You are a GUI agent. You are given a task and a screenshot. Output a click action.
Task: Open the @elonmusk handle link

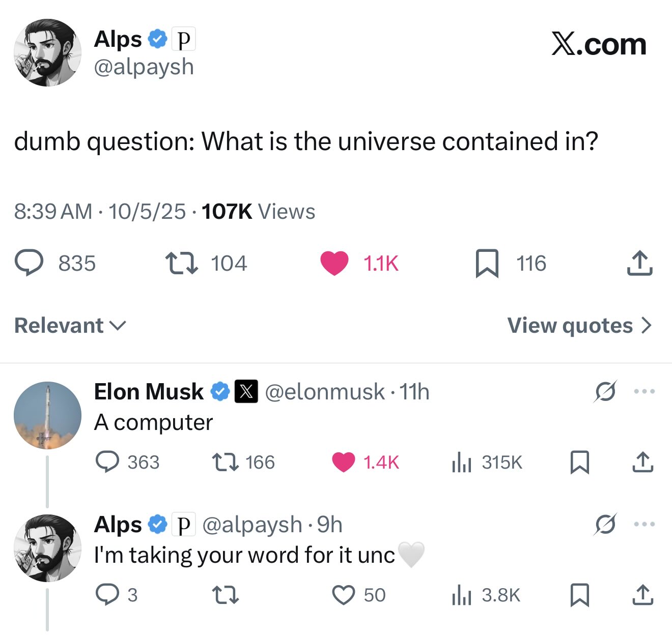coord(325,392)
